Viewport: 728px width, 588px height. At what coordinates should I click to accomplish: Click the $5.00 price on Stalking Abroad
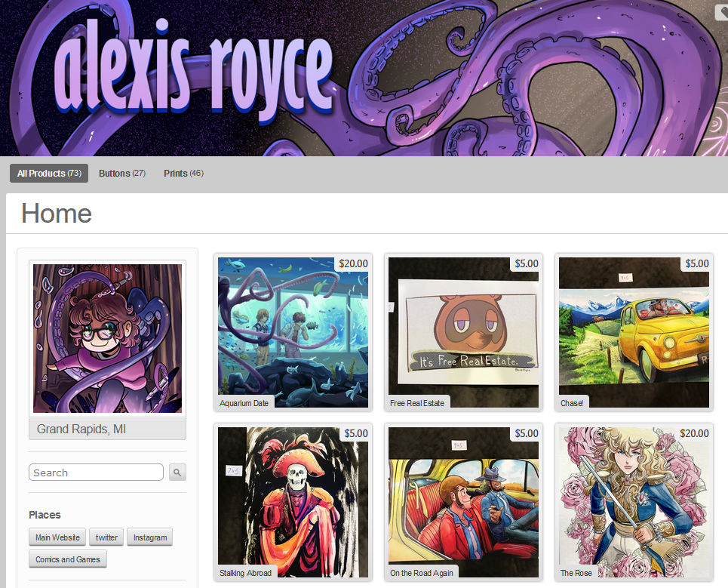coord(355,434)
